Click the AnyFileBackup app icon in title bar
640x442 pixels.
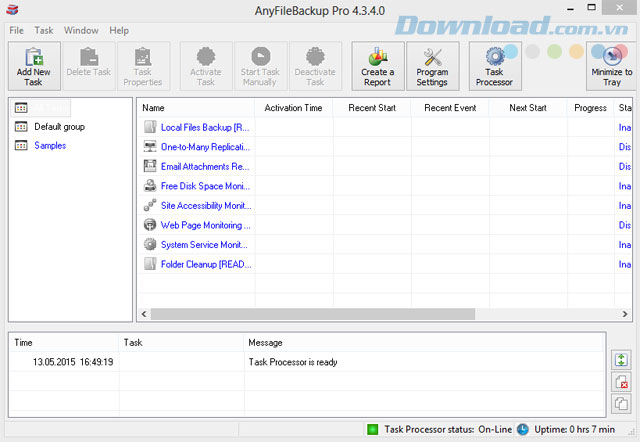point(12,9)
